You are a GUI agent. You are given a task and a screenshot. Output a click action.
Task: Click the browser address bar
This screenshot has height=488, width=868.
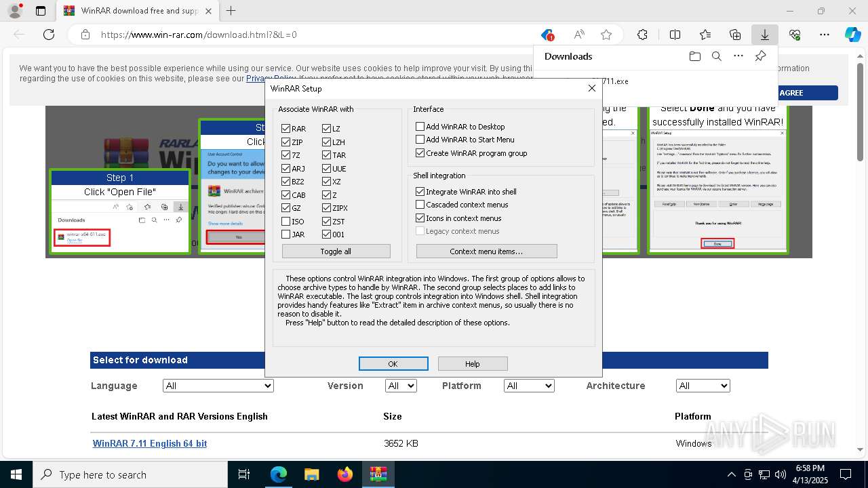[312, 35]
